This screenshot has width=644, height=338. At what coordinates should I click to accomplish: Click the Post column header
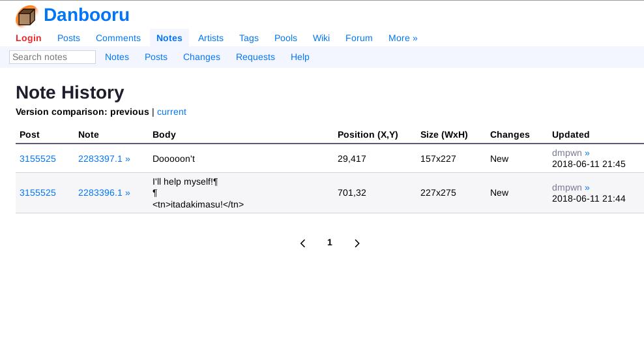pos(29,135)
